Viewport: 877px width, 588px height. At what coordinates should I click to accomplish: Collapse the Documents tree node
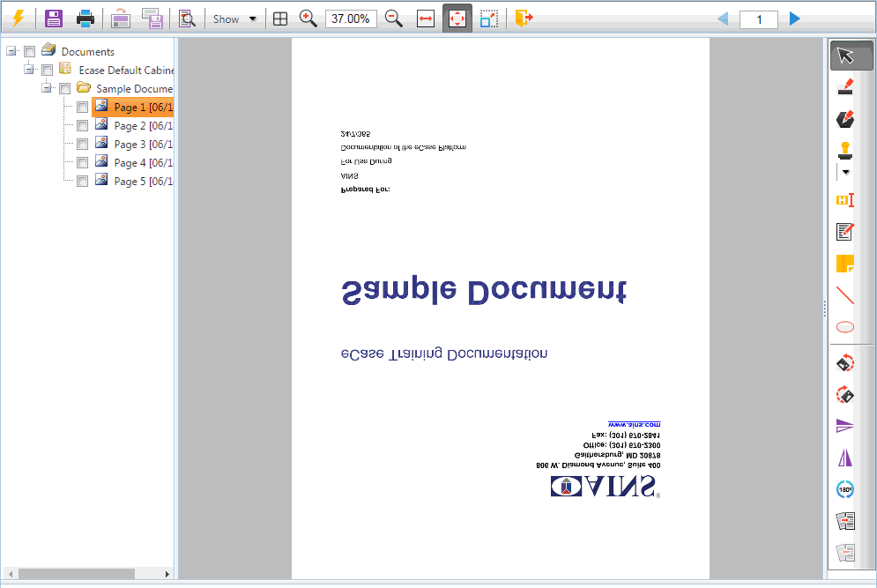[x=11, y=51]
